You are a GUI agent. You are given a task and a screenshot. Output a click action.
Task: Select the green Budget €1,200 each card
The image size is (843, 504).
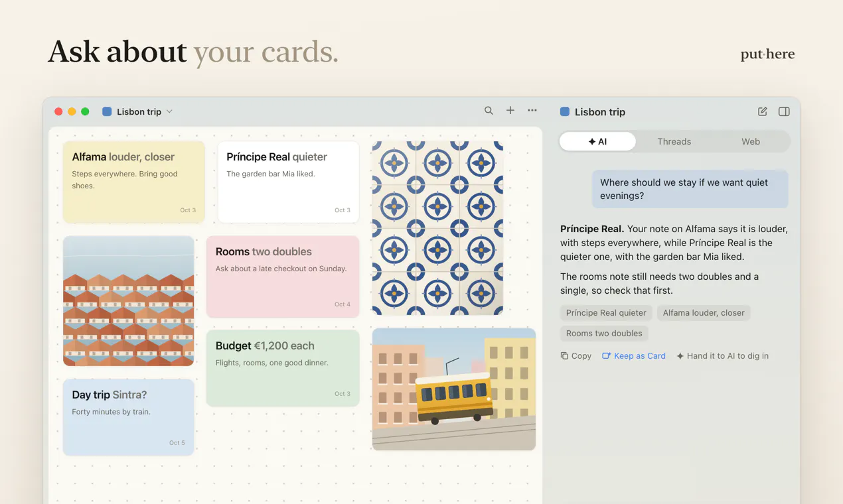283,368
